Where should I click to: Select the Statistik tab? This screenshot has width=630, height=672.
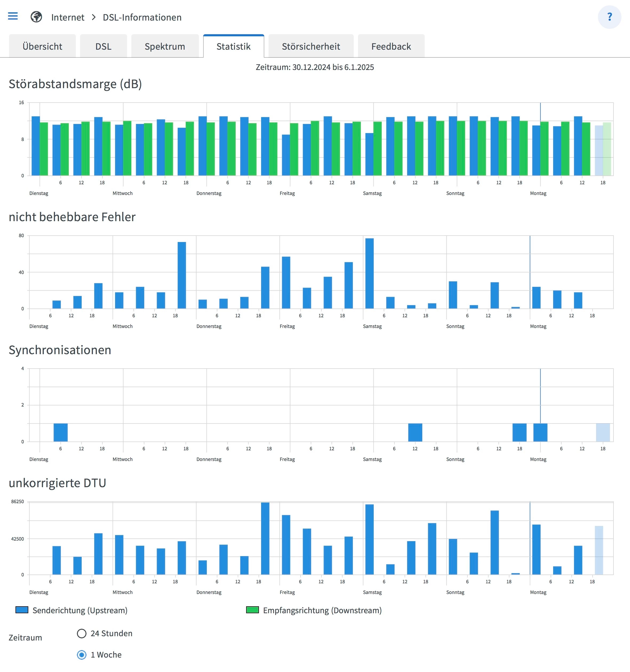(x=233, y=46)
